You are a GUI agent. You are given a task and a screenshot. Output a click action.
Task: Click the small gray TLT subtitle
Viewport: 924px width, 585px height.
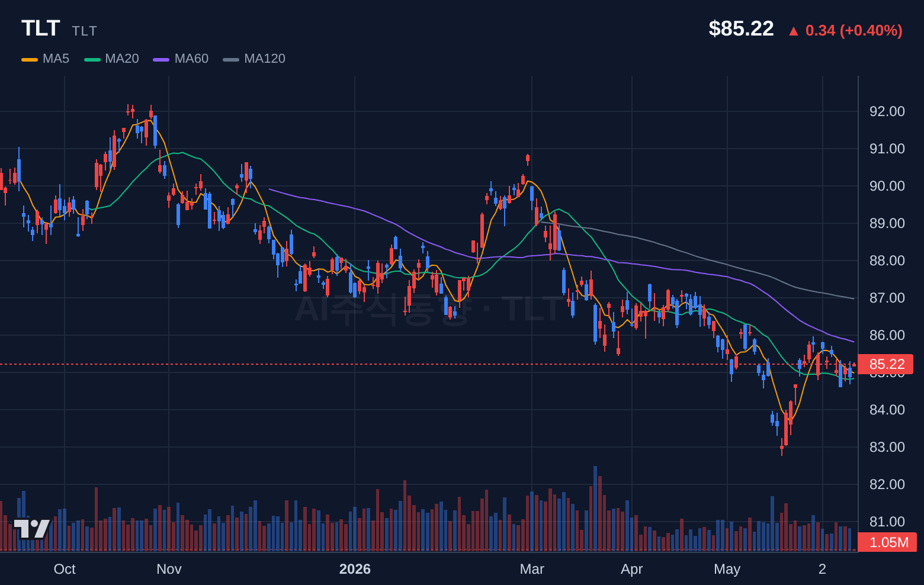[x=85, y=31]
